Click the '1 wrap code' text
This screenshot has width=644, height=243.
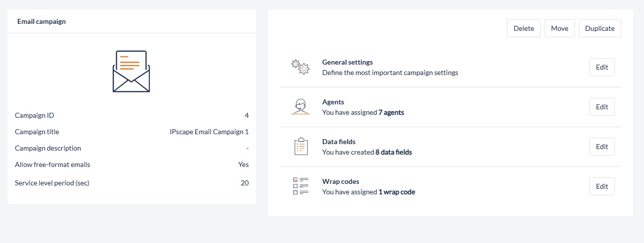(x=396, y=192)
